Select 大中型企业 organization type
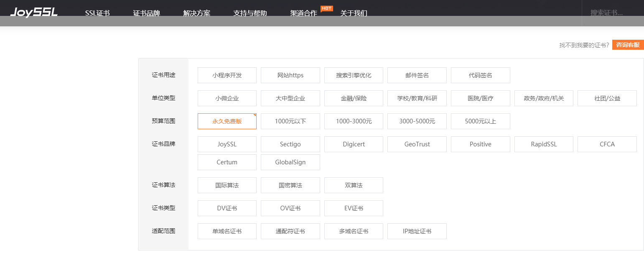 [290, 98]
